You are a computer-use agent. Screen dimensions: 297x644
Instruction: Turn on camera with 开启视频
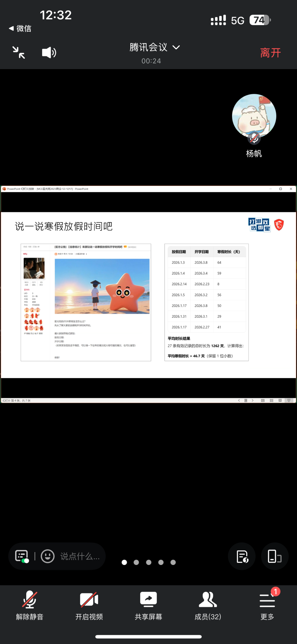89,605
